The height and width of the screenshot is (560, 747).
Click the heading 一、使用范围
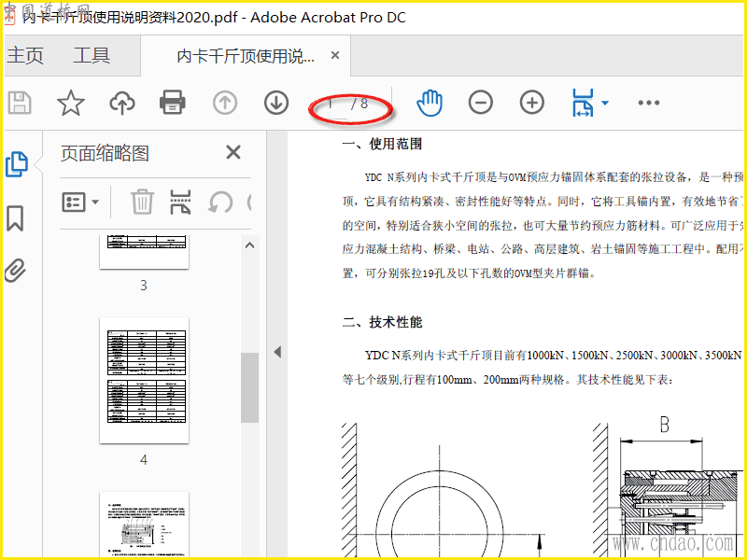[x=382, y=144]
